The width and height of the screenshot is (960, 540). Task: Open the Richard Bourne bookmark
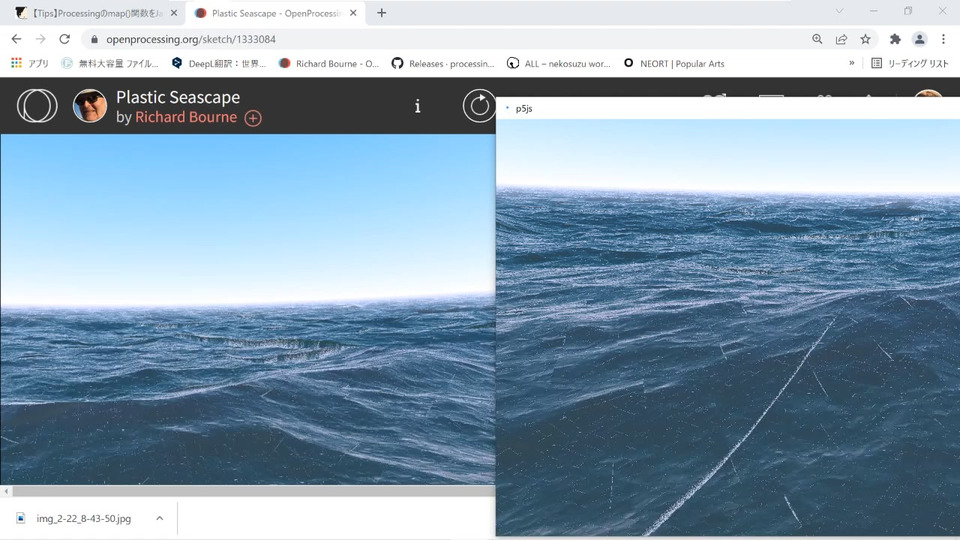pos(329,63)
